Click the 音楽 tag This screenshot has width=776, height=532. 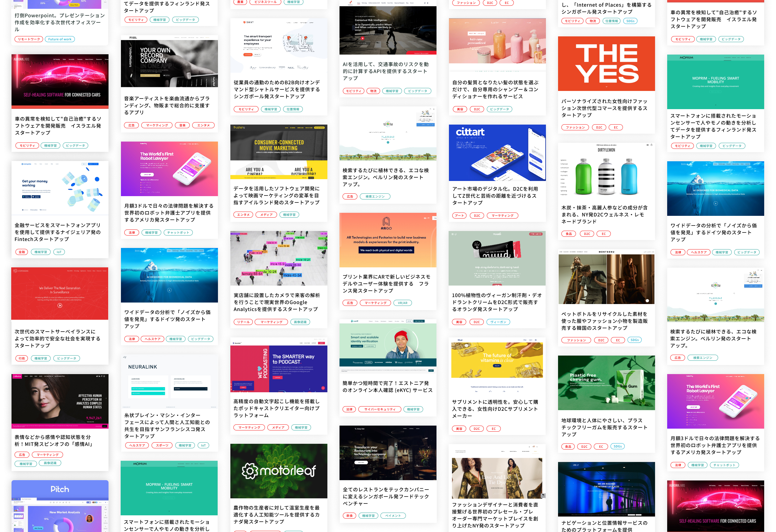[182, 125]
